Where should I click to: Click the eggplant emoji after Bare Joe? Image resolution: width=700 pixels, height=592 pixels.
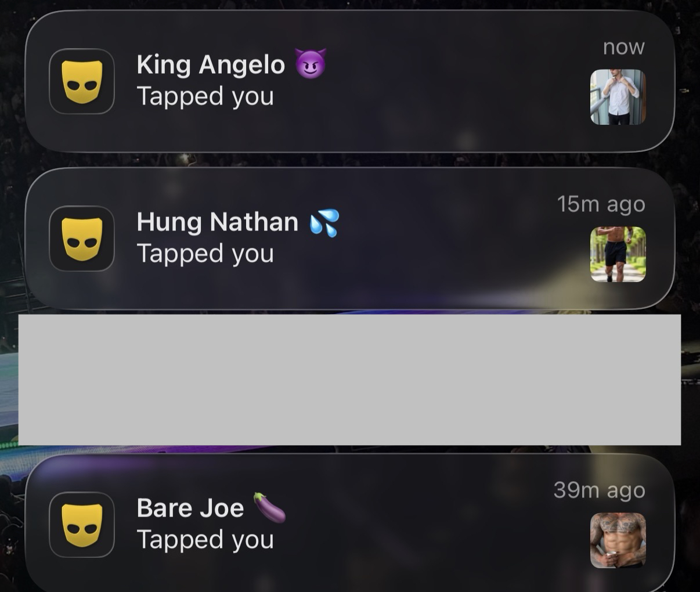270,507
